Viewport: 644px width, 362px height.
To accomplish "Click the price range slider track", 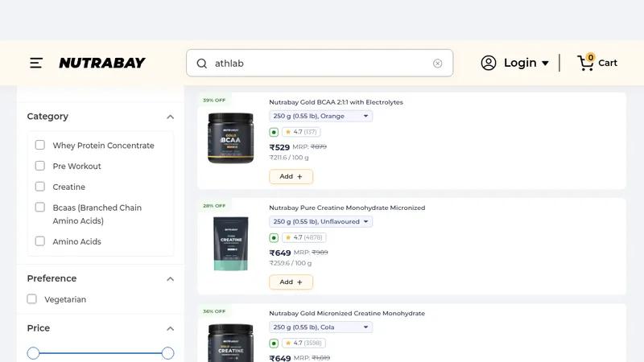I will click(x=101, y=353).
